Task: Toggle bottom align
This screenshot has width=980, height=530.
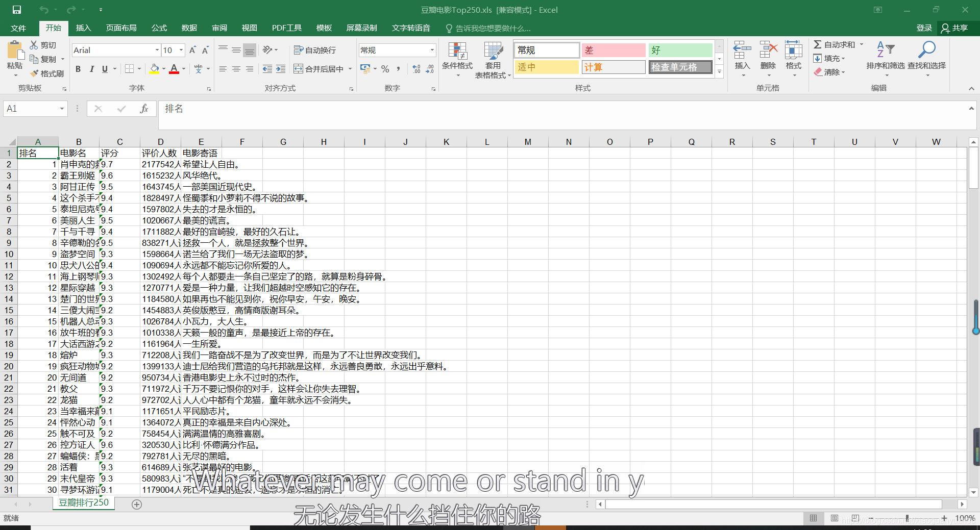Action: point(250,49)
